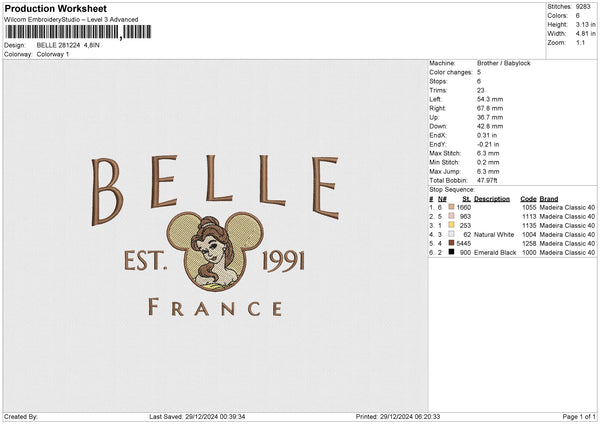Click the Total Bobbin value 47.97ft
600x424 pixels.
point(487,180)
